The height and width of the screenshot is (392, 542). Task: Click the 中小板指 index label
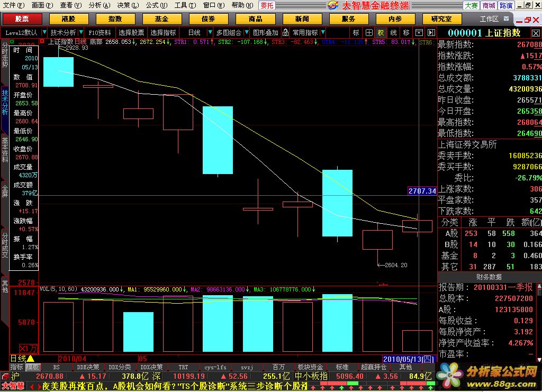(x=311, y=376)
